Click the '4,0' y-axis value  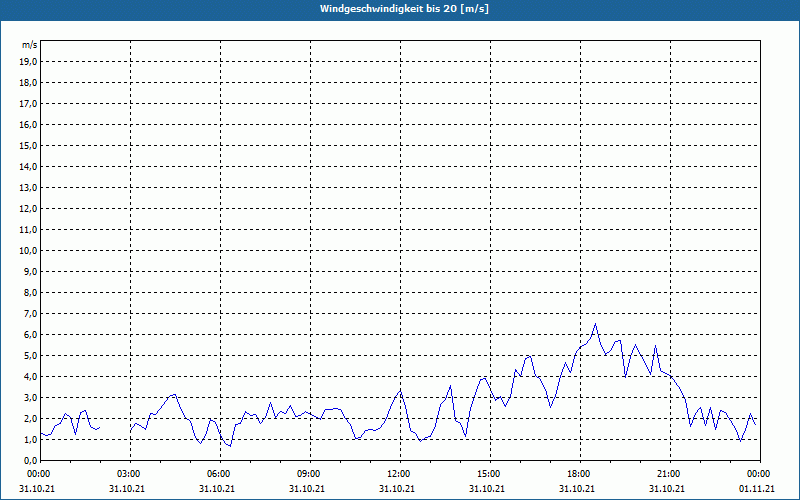(x=30, y=376)
